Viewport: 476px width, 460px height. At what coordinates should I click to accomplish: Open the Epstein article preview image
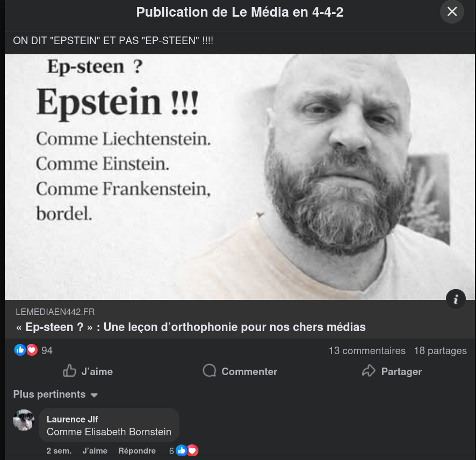[240, 177]
